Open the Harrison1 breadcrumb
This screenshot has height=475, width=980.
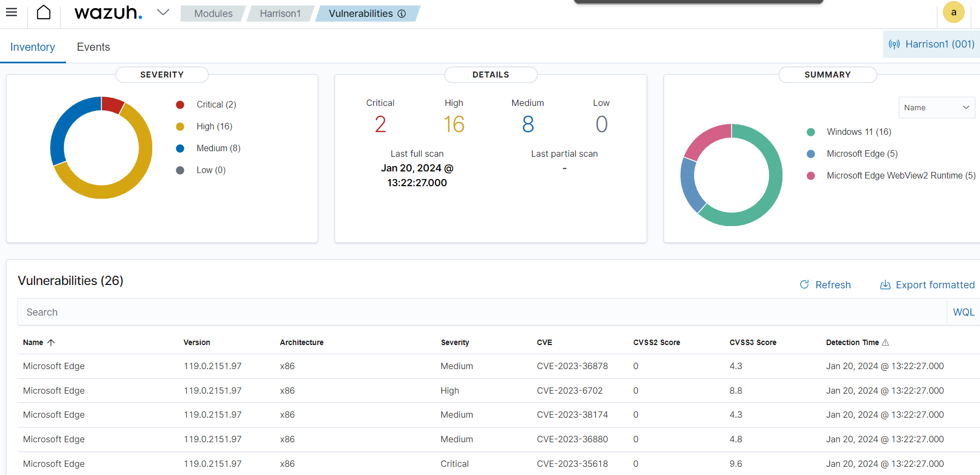tap(280, 14)
